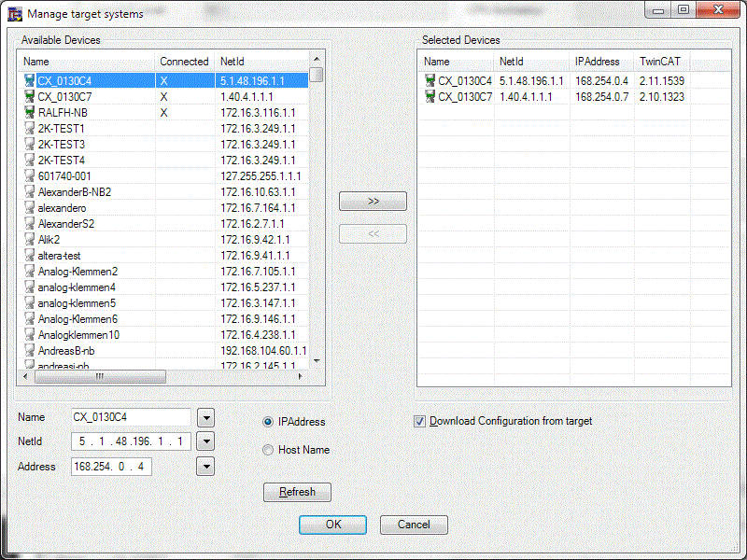This screenshot has width=747, height=560.
Task: Click the RALFH-NB device icon
Action: click(30, 112)
